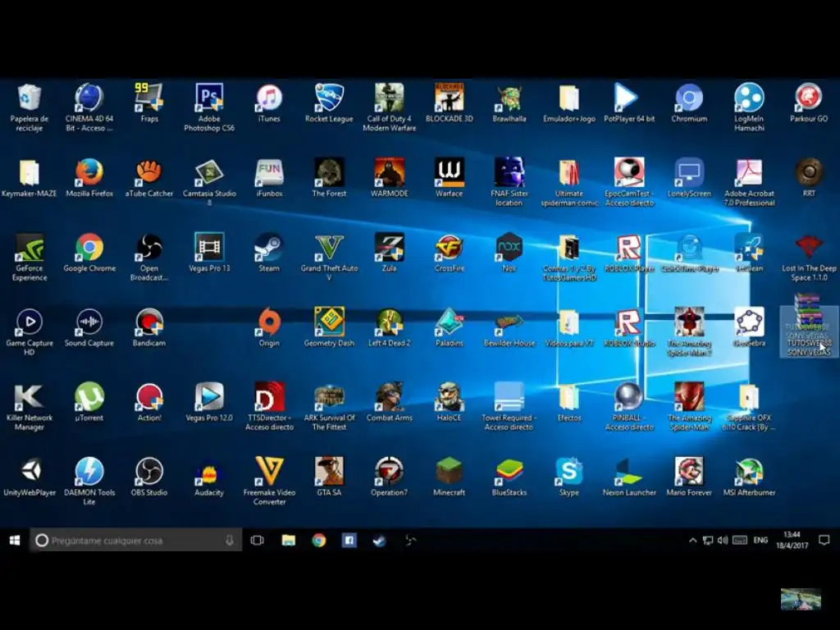Select the LonelyScreen icon

tap(689, 172)
